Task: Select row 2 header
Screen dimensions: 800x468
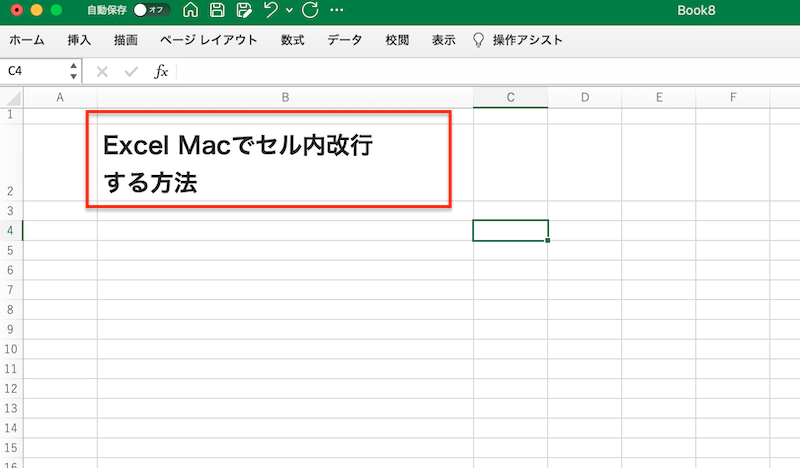Action: (11, 162)
